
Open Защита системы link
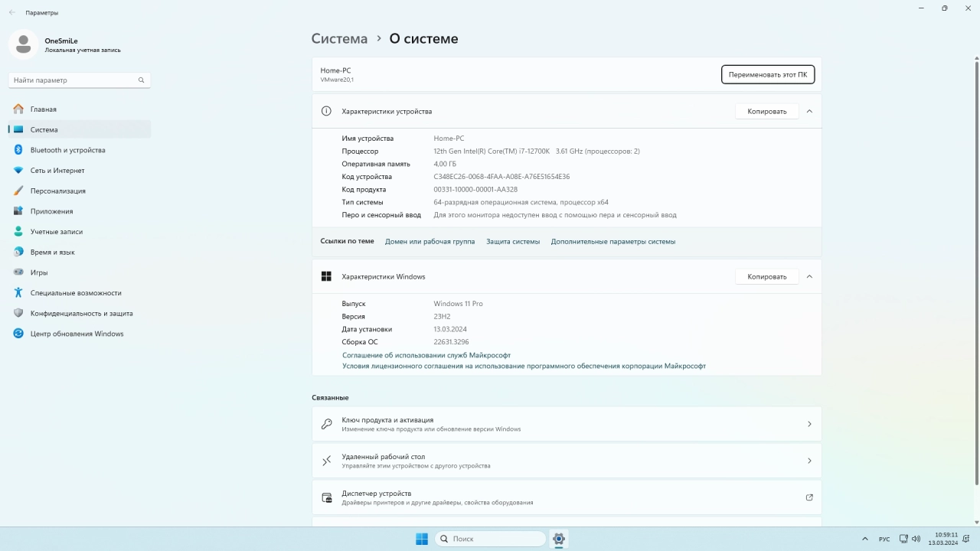[x=513, y=241]
